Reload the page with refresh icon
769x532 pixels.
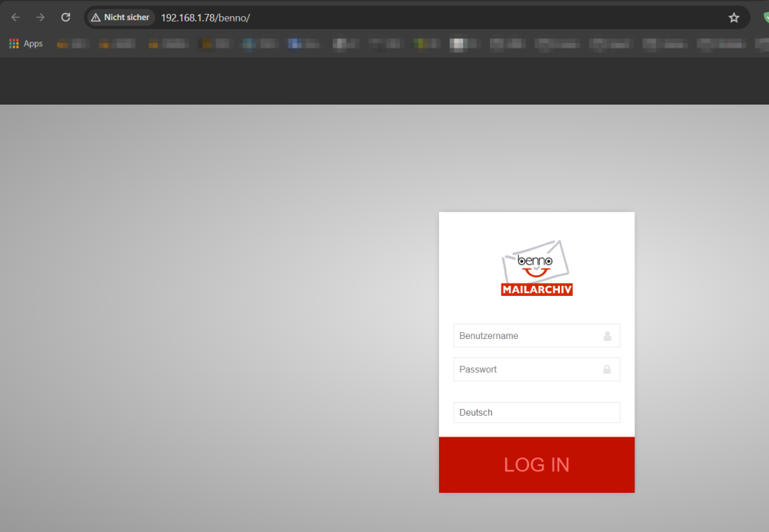point(65,18)
